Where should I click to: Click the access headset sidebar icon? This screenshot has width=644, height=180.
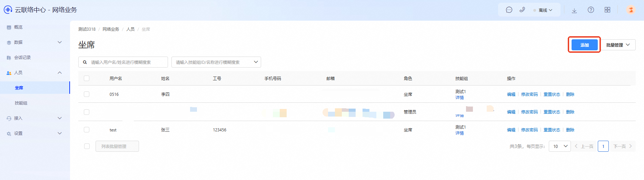9,118
